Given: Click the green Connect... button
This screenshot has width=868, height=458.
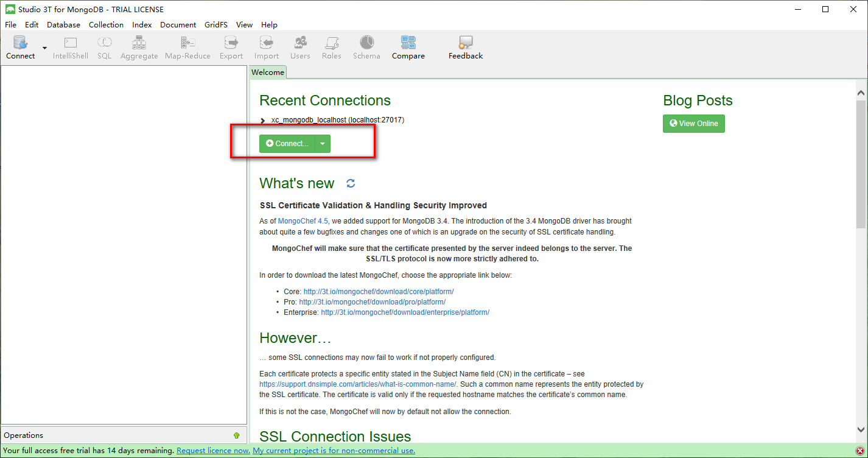Looking at the screenshot, I should [x=287, y=144].
